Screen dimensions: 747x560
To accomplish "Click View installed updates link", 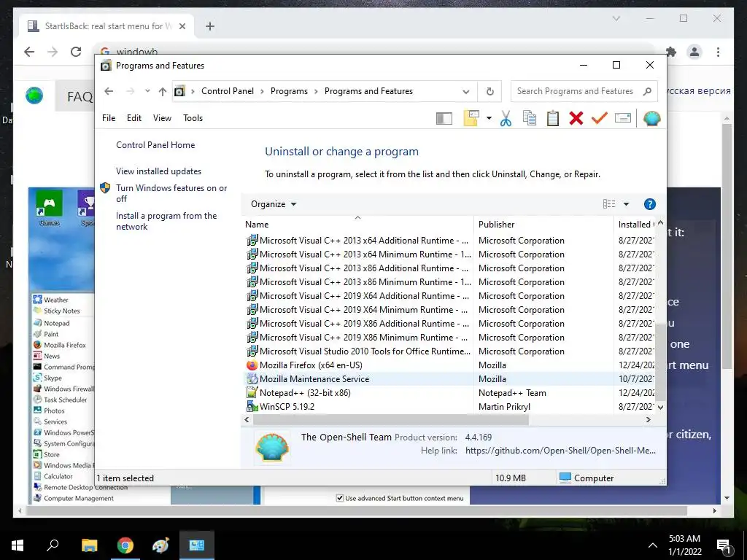I will click(x=158, y=171).
